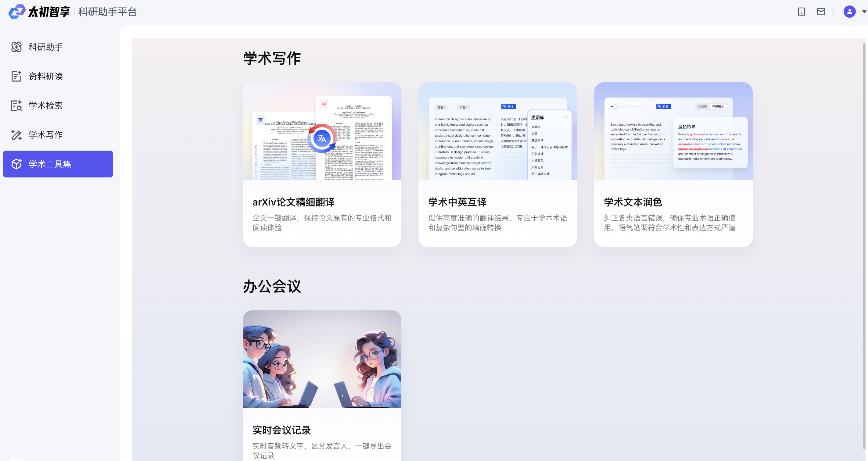Click the 学术检索 search icon
Screen dimensions: 868x461
pyautogui.click(x=16, y=106)
